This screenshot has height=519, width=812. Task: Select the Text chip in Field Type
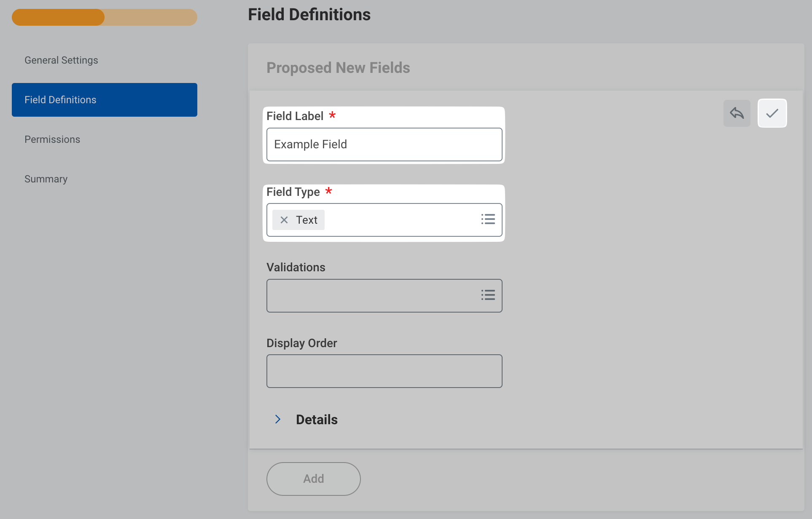[307, 220]
